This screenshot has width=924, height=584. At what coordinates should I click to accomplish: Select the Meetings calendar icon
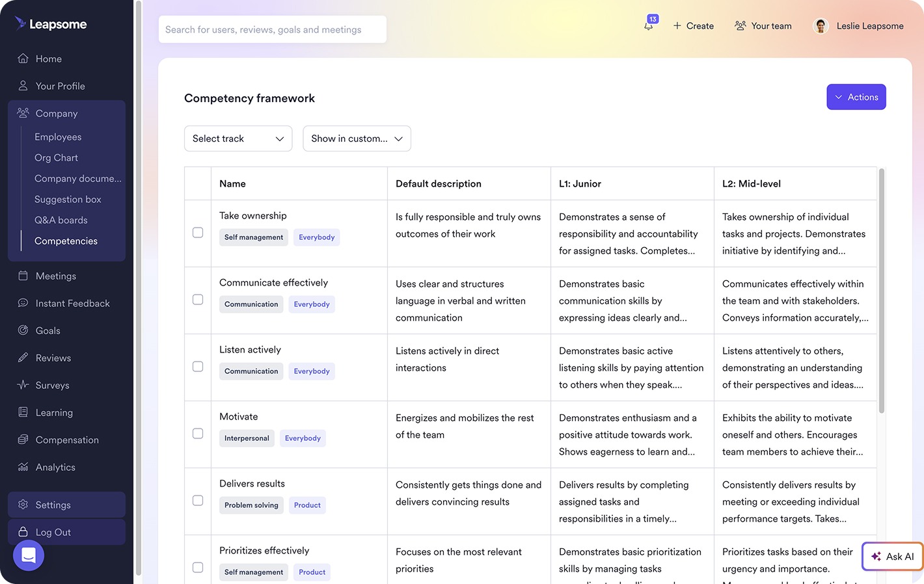23,276
